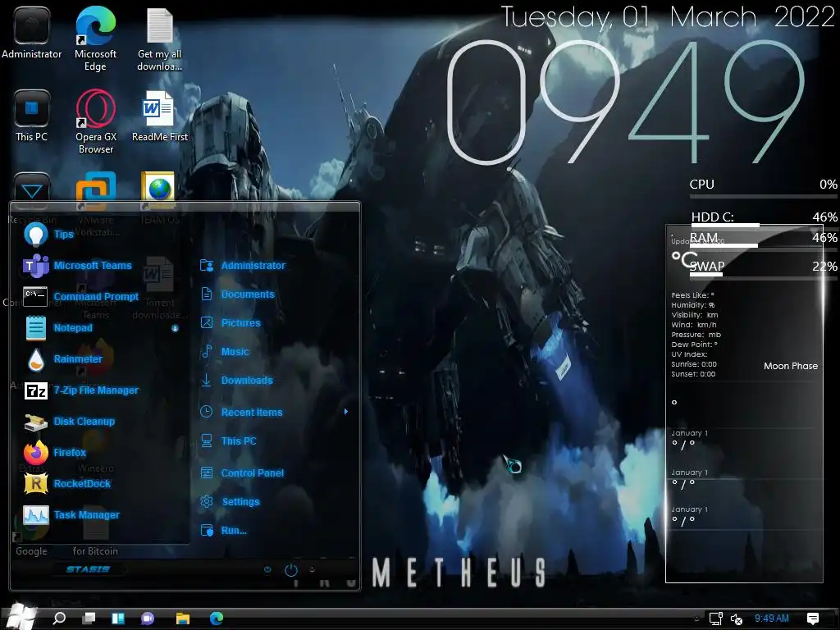
Task: Select Administrator desktop icon
Action: 32,33
